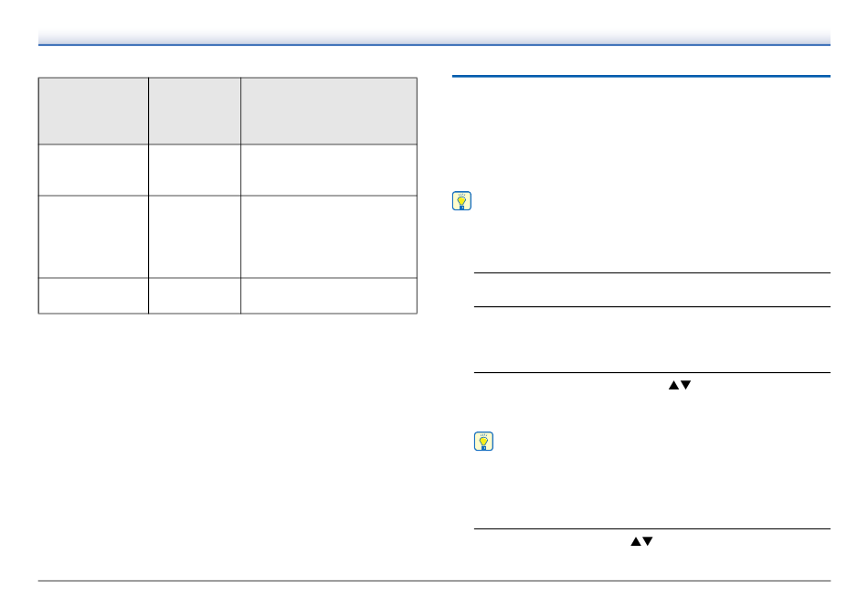Select the widest gray header cell of the table
The width and height of the screenshot is (868, 597).
click(x=329, y=112)
